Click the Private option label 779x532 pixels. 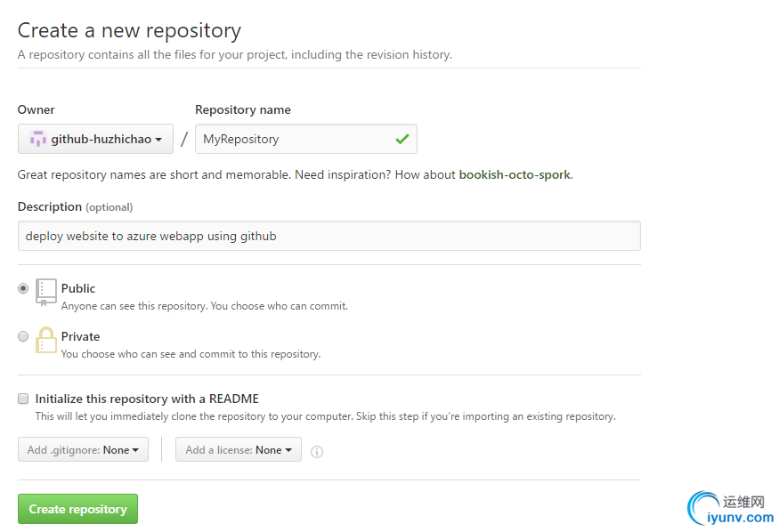tap(80, 336)
